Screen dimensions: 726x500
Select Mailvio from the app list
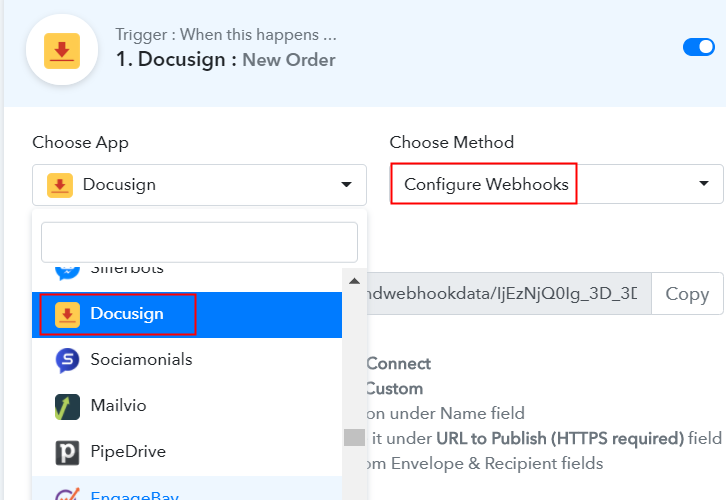(x=187, y=406)
